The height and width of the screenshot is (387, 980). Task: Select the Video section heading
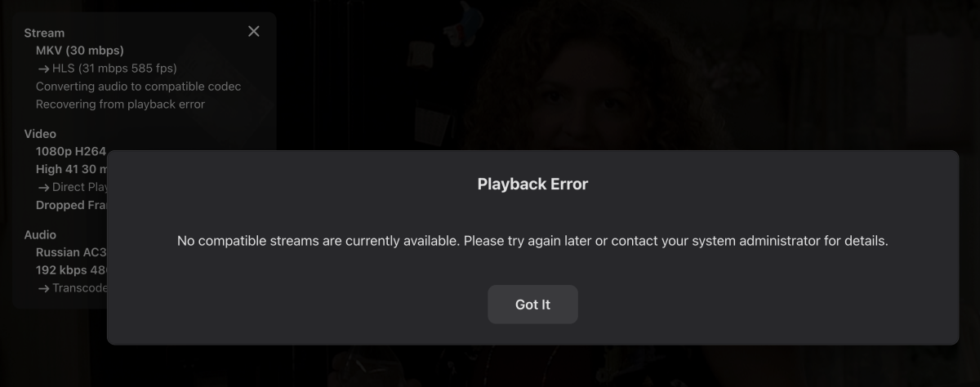tap(40, 134)
